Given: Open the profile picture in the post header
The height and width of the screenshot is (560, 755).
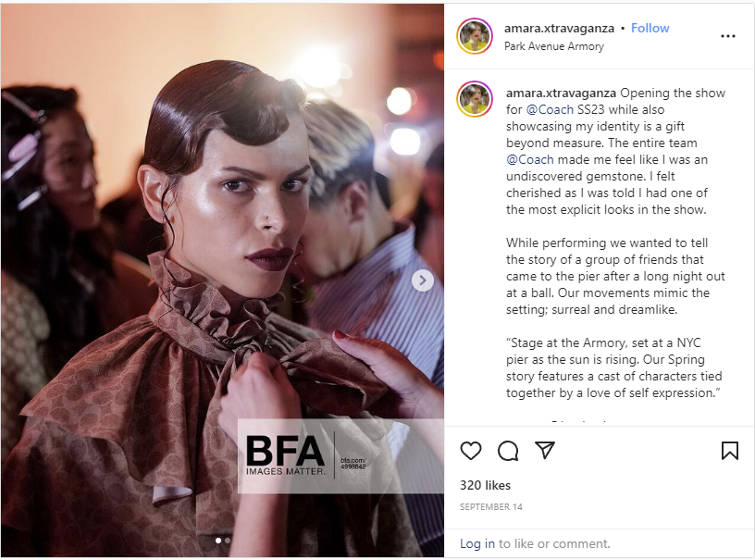Looking at the screenshot, I should pyautogui.click(x=475, y=36).
